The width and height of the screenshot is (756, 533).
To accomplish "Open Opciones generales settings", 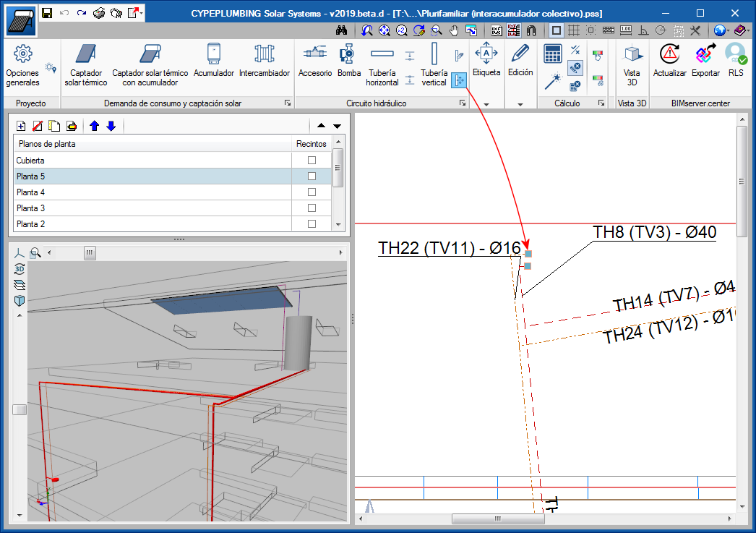I will point(22,66).
